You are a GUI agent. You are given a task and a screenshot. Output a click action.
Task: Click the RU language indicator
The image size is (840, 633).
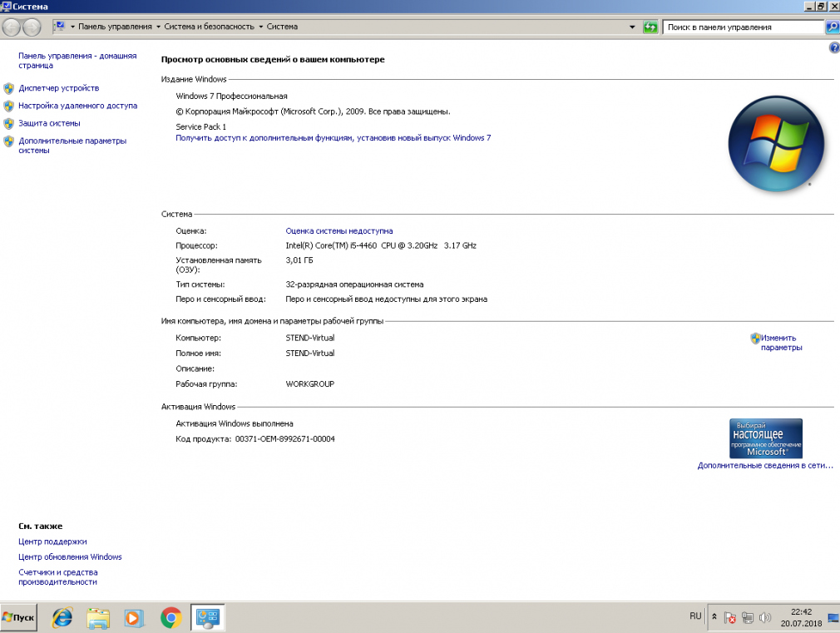coord(695,616)
